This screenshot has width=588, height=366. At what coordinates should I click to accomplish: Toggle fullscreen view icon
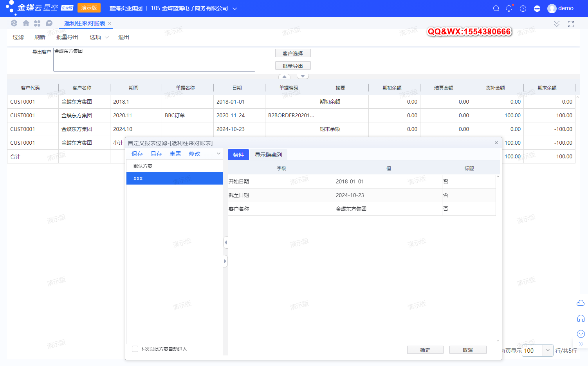point(571,24)
